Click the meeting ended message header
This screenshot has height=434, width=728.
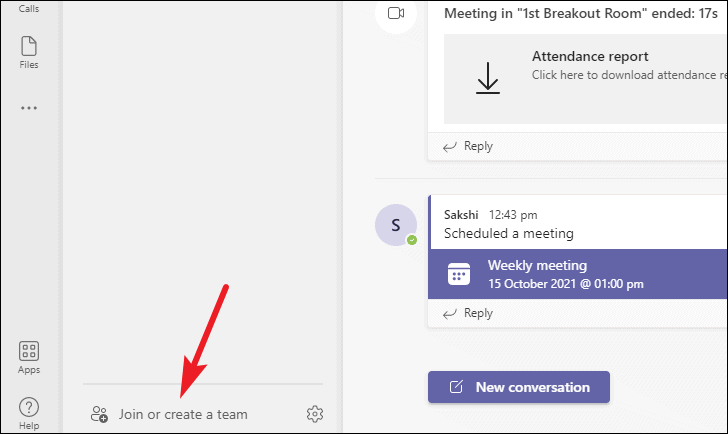click(581, 13)
